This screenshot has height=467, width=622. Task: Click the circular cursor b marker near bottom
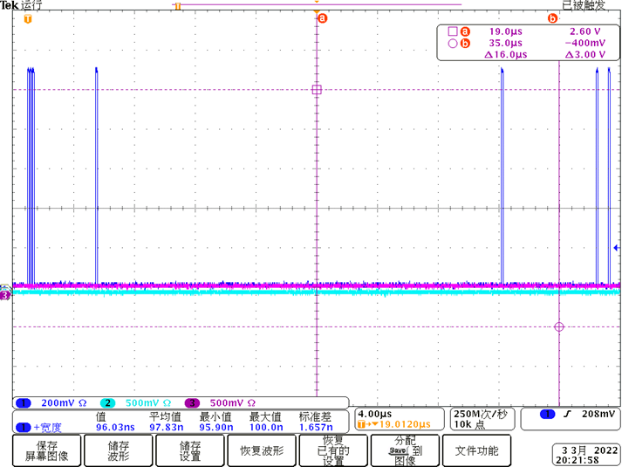[x=559, y=327]
